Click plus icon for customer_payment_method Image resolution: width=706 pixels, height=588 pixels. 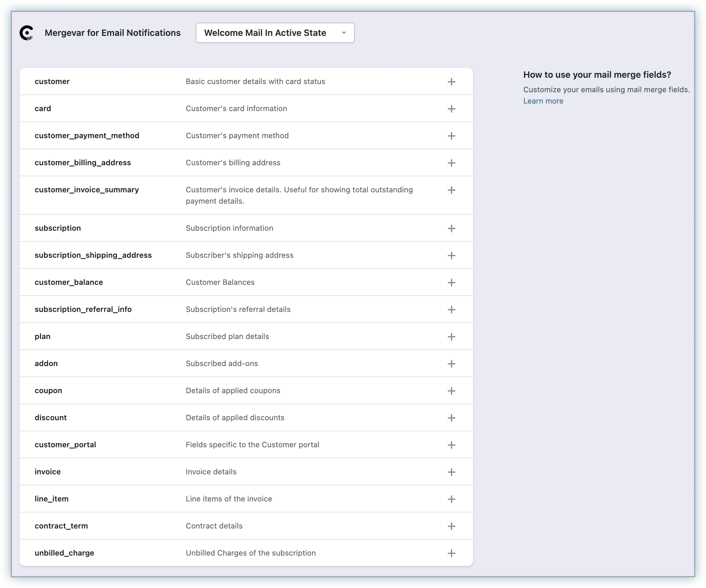(x=451, y=136)
